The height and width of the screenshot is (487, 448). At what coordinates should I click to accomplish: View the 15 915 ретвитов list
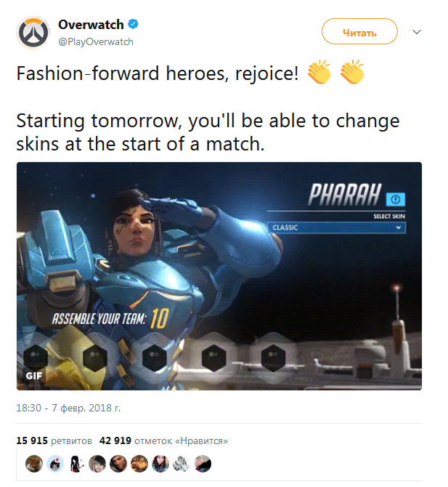click(54, 440)
